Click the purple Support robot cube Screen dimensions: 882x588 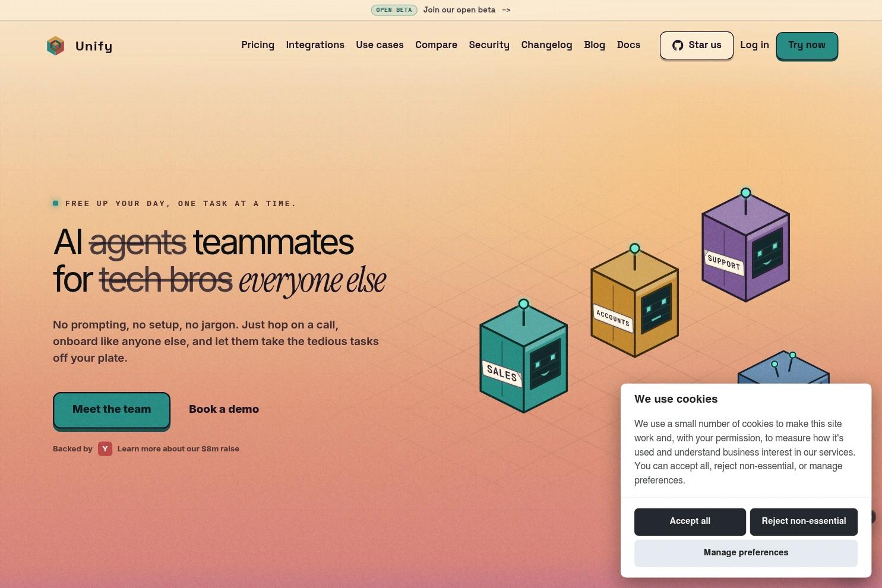[x=745, y=245]
